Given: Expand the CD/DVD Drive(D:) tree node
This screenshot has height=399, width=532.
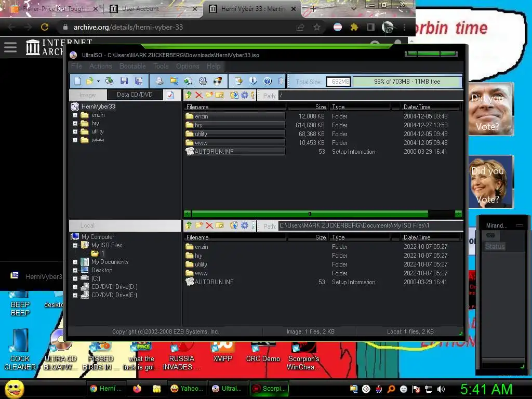Looking at the screenshot, I should click(75, 287).
